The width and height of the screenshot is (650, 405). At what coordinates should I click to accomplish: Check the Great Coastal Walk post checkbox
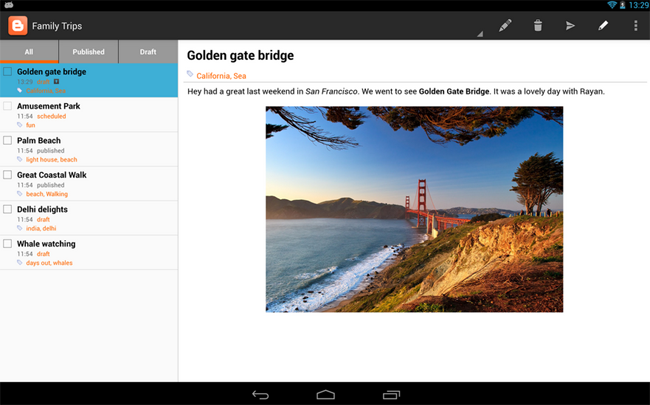coord(7,175)
